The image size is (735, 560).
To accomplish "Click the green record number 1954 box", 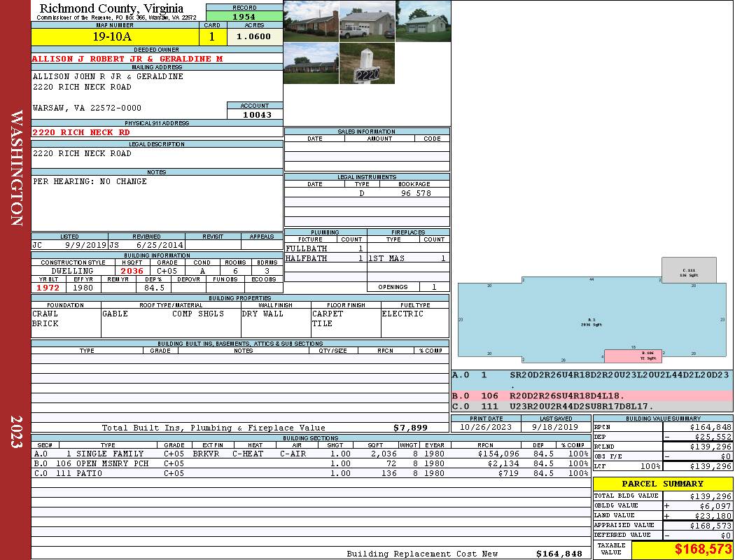I will click(x=244, y=16).
